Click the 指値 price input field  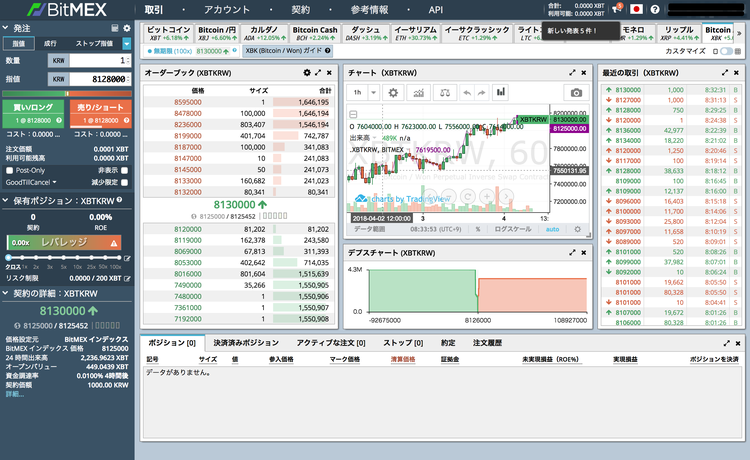(99, 79)
